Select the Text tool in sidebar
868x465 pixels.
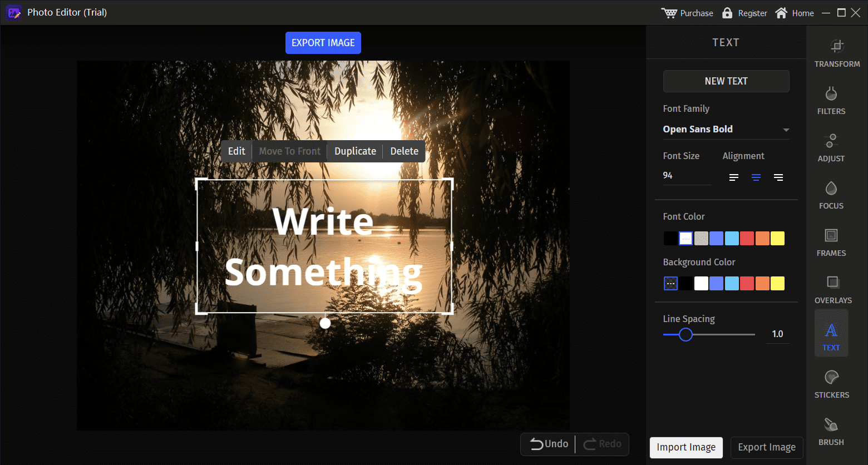831,333
